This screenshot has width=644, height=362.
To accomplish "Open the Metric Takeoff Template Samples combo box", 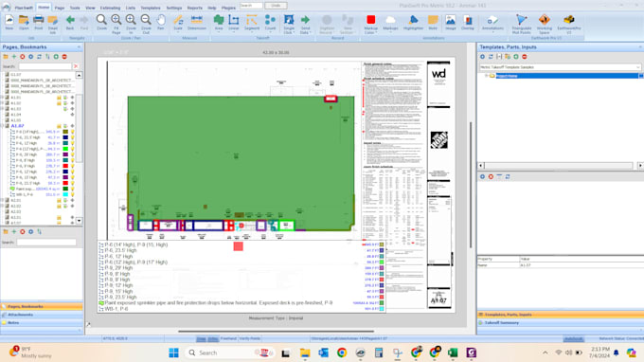I will point(560,67).
